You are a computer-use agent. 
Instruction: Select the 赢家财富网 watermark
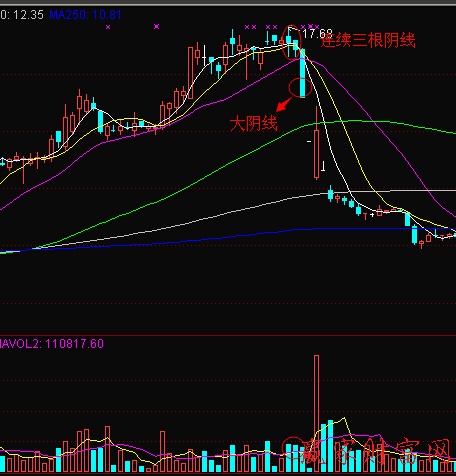point(377,452)
